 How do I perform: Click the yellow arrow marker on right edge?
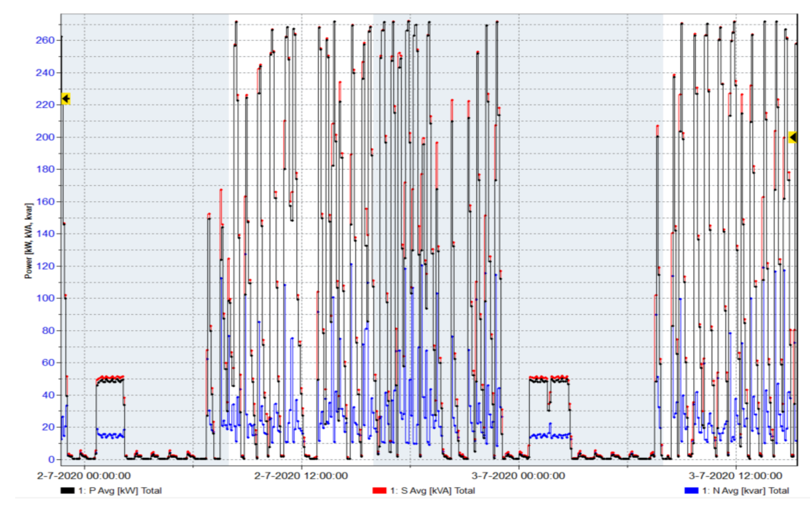coord(792,137)
